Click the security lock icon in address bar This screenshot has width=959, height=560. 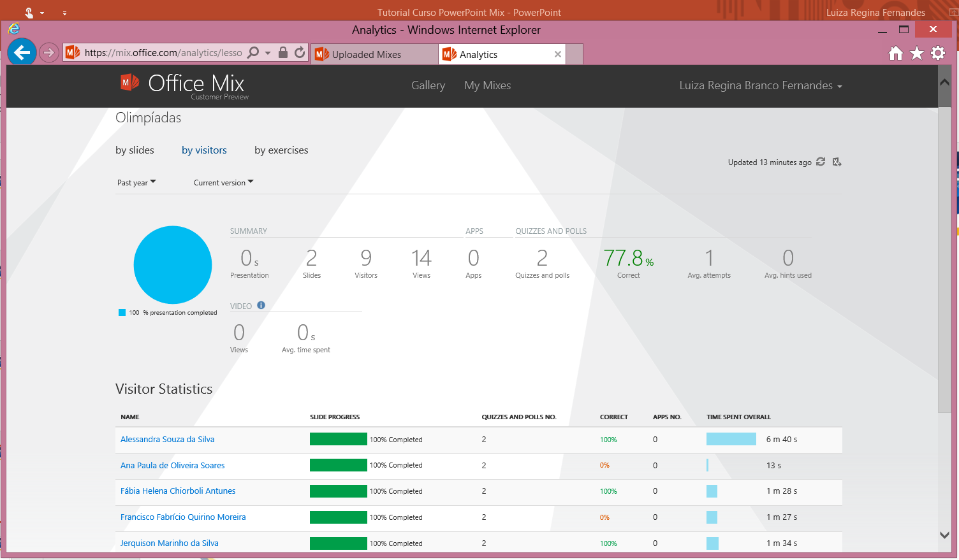coord(283,53)
